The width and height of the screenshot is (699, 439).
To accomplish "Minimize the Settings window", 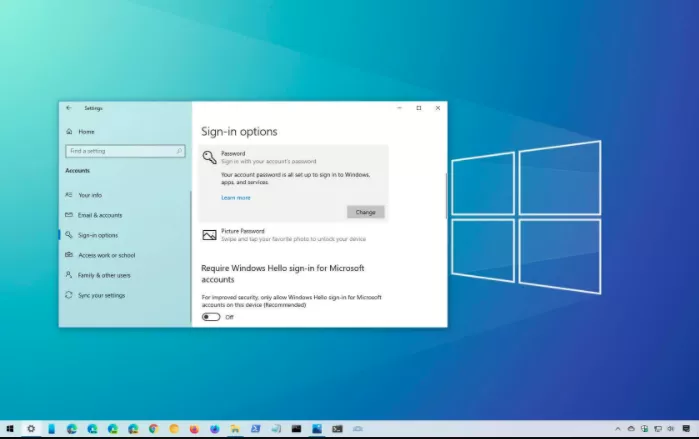I will tap(399, 108).
